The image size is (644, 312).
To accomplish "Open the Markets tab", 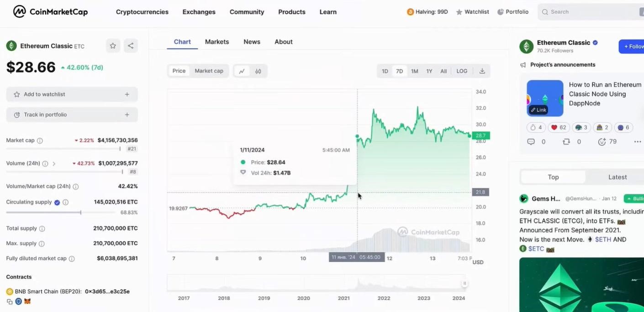I will [217, 42].
